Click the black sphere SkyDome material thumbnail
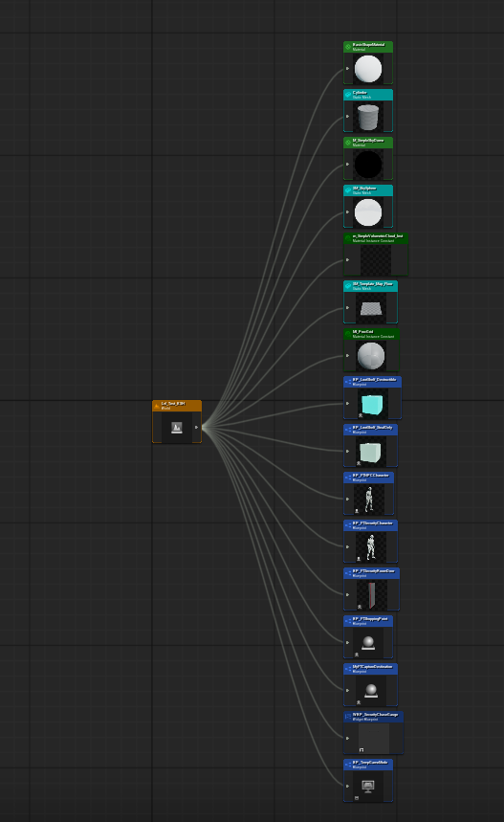The width and height of the screenshot is (504, 822). tap(368, 165)
